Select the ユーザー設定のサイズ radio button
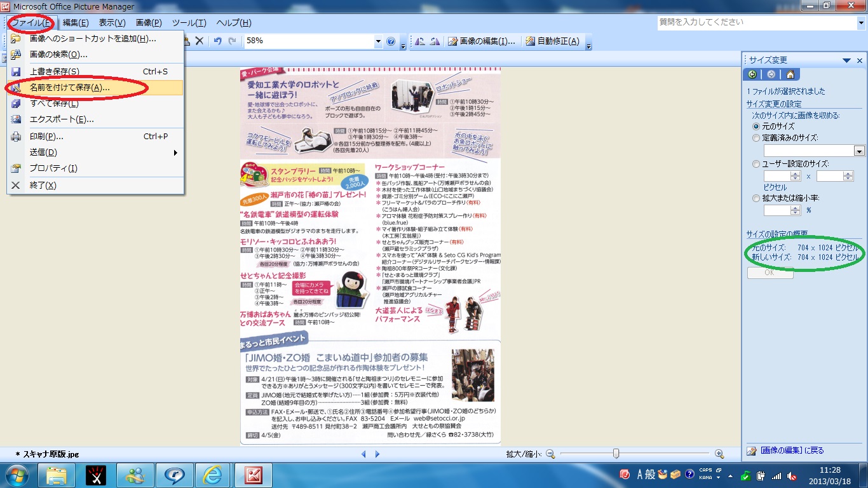 [756, 163]
